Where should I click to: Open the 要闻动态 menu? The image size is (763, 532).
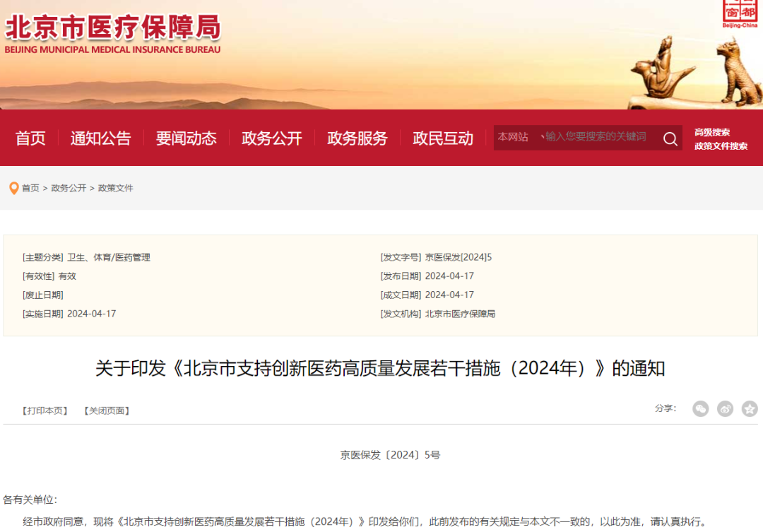point(187,138)
